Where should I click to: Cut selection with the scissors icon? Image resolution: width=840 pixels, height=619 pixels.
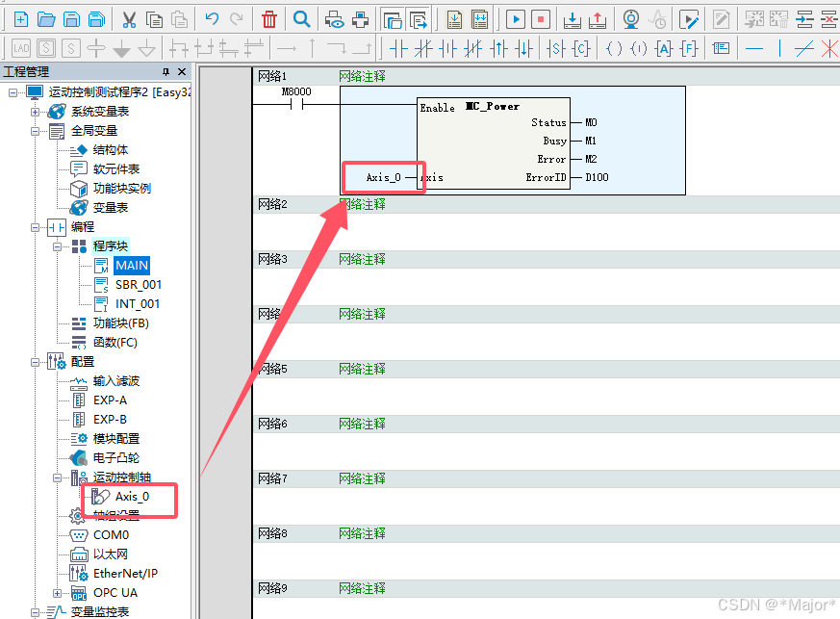[x=129, y=20]
